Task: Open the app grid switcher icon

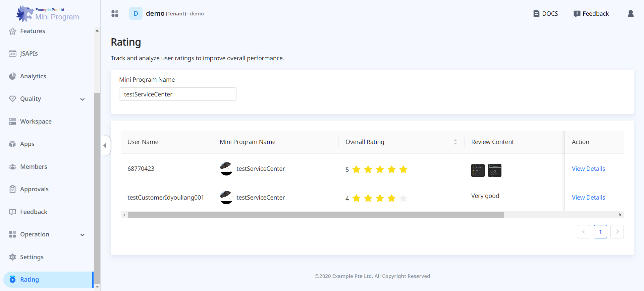Action: coord(115,14)
